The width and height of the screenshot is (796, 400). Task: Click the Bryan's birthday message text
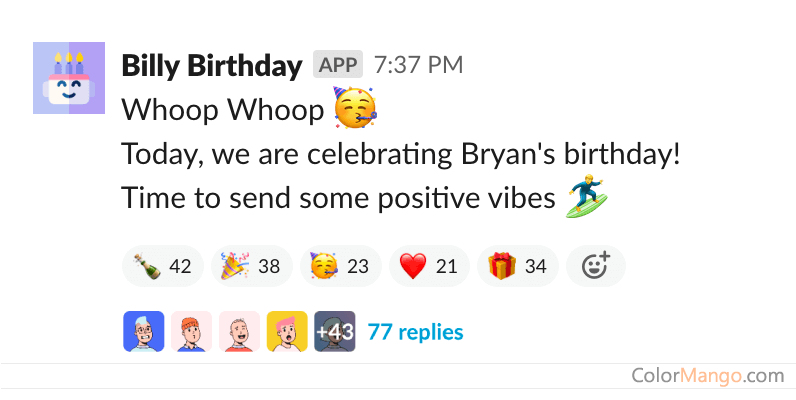400,155
